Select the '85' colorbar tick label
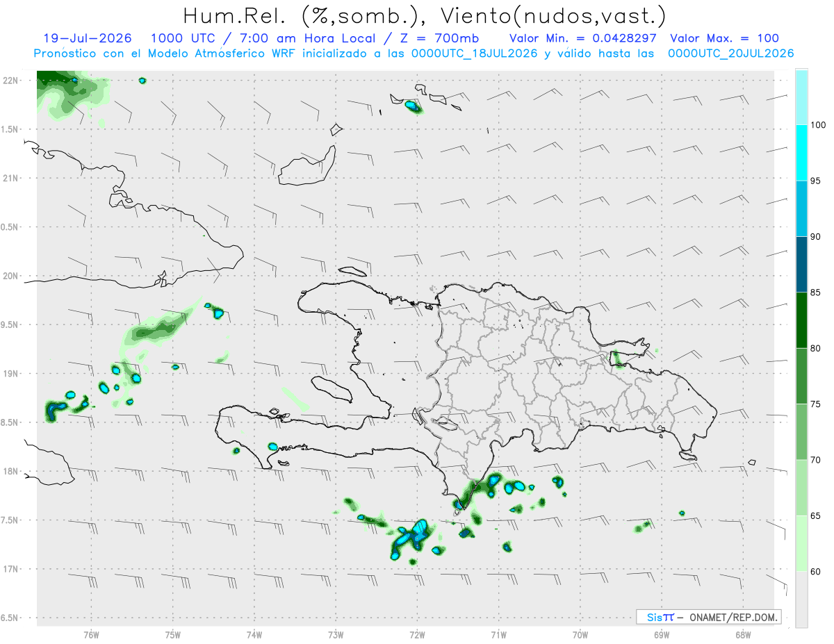The image size is (834, 644). point(816,292)
